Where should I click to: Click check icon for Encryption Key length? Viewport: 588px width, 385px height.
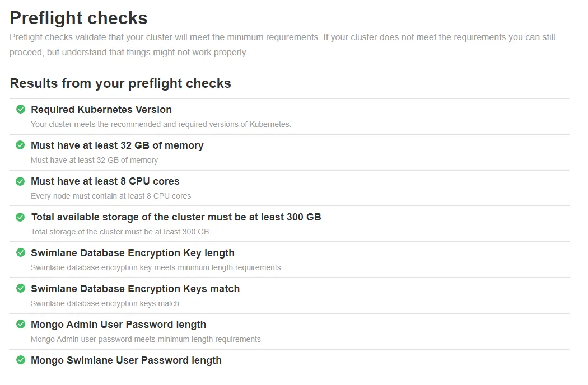click(21, 253)
